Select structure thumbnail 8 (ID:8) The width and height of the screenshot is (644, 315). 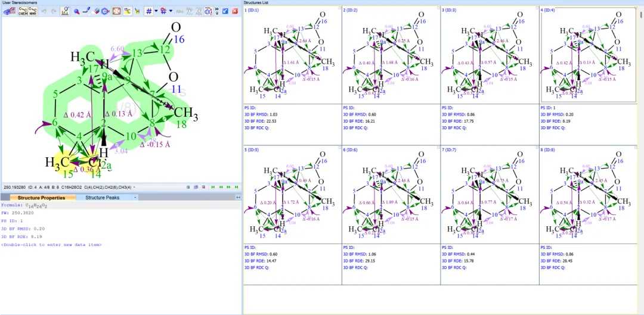(588, 194)
